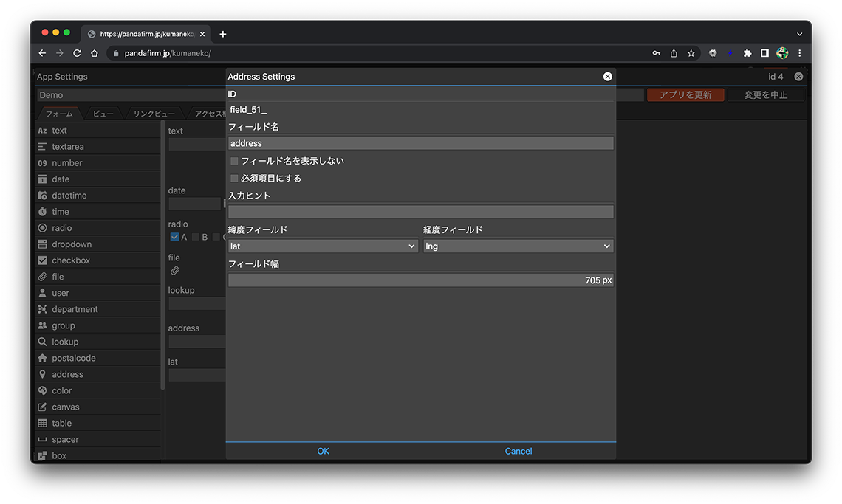Open the browser tab list chevron
Viewport: 842px width, 504px height.
pyautogui.click(x=799, y=34)
